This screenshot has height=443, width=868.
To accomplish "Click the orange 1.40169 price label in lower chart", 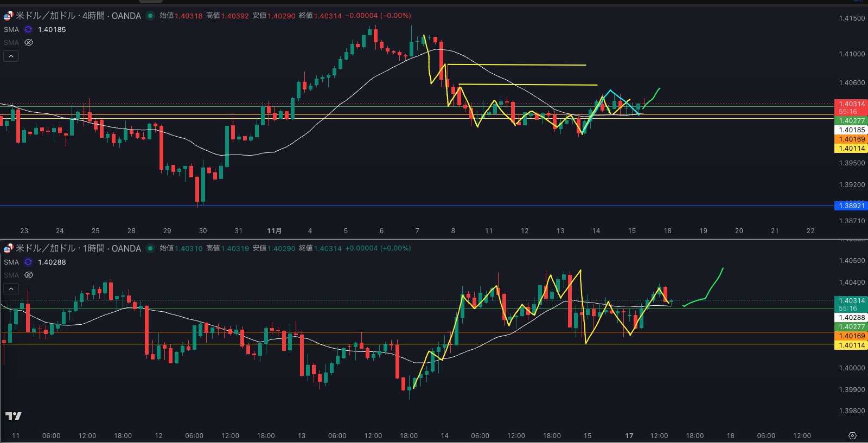I will point(851,336).
